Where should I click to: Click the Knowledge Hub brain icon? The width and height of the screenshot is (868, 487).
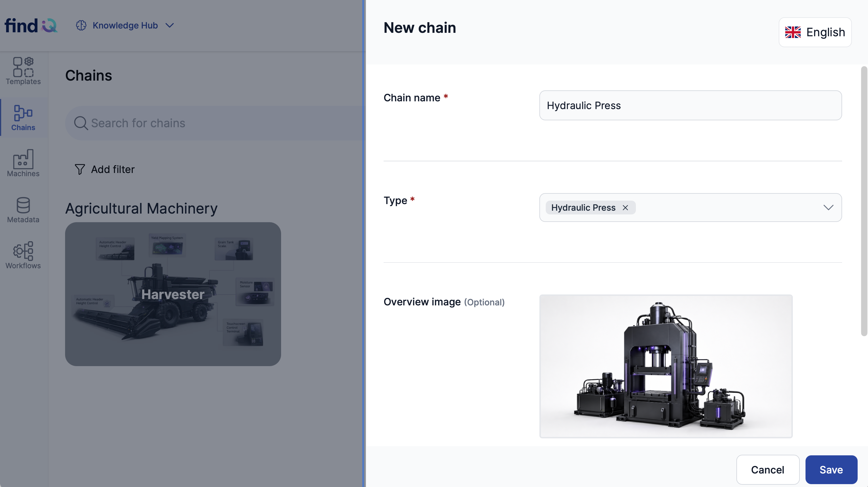point(81,26)
